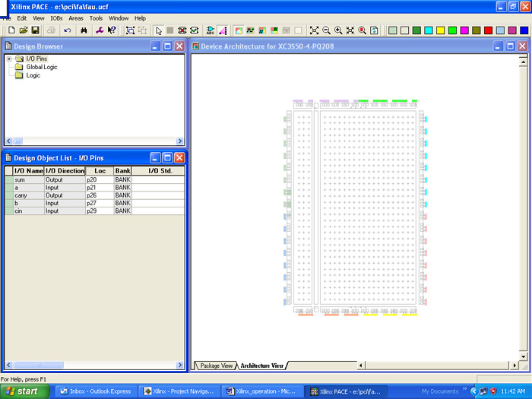532x399 pixels.
Task: Click the refresh view icon
Action: pos(374,30)
